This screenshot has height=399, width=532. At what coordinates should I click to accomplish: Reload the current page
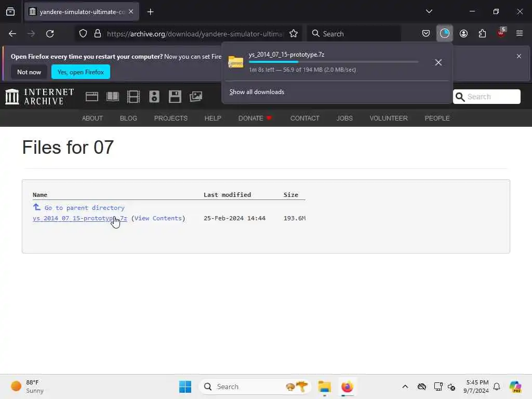(50, 34)
